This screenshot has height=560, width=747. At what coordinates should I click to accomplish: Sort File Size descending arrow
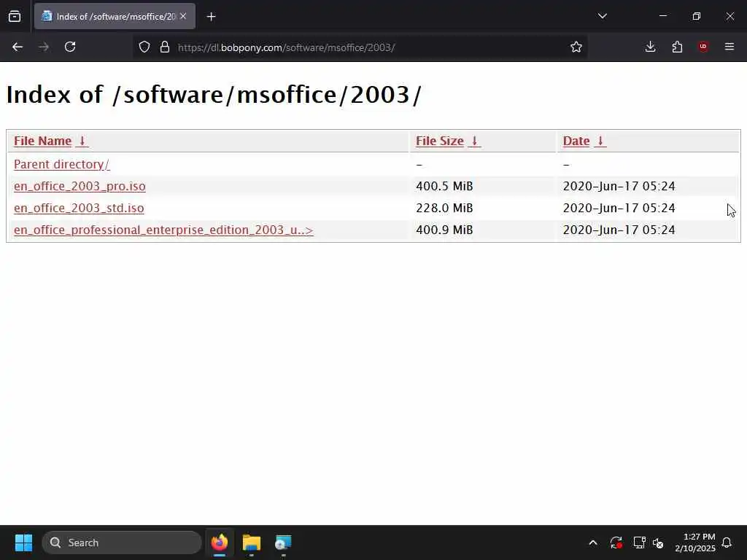(x=474, y=141)
